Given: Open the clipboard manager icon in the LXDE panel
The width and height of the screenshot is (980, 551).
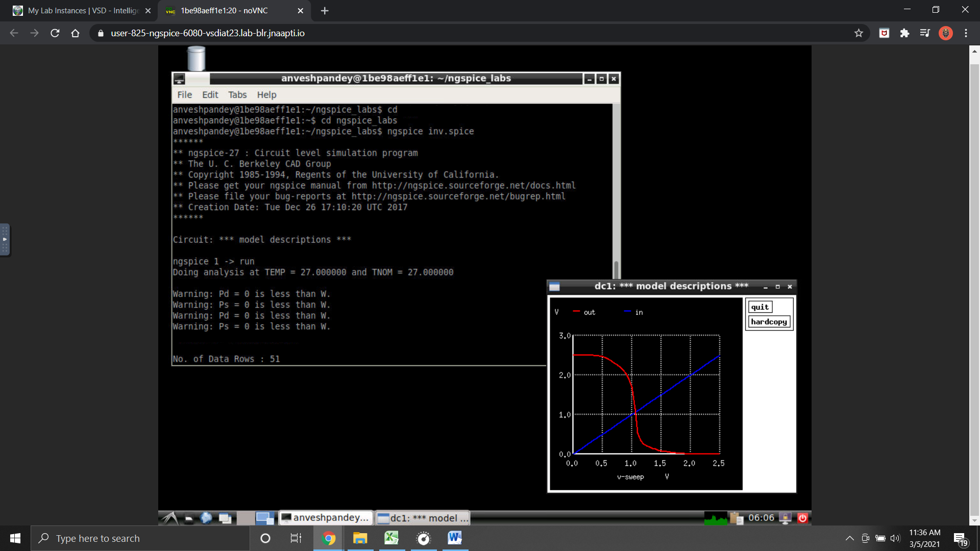Looking at the screenshot, I should click(x=736, y=518).
